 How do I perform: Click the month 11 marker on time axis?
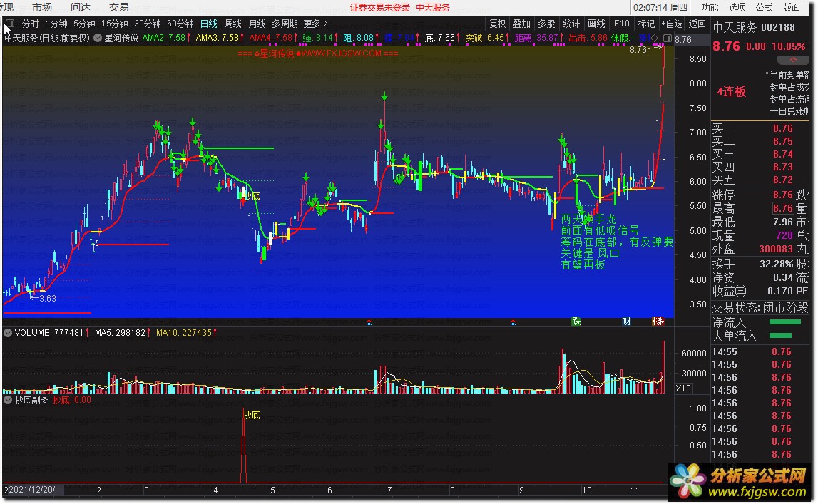coord(635,490)
